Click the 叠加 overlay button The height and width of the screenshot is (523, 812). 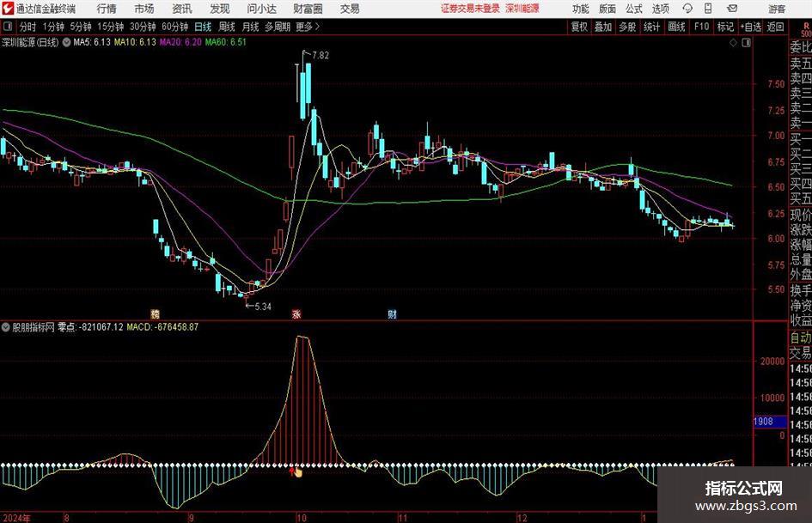[x=603, y=27]
